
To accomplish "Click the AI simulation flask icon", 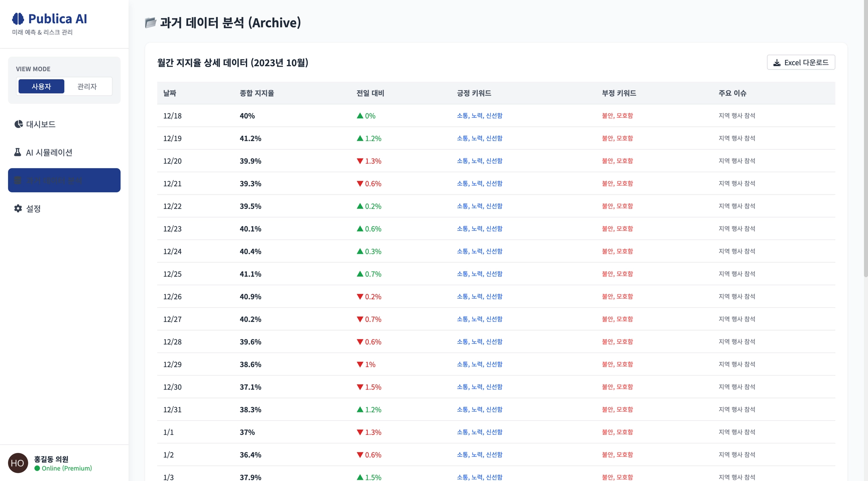I will (x=17, y=152).
